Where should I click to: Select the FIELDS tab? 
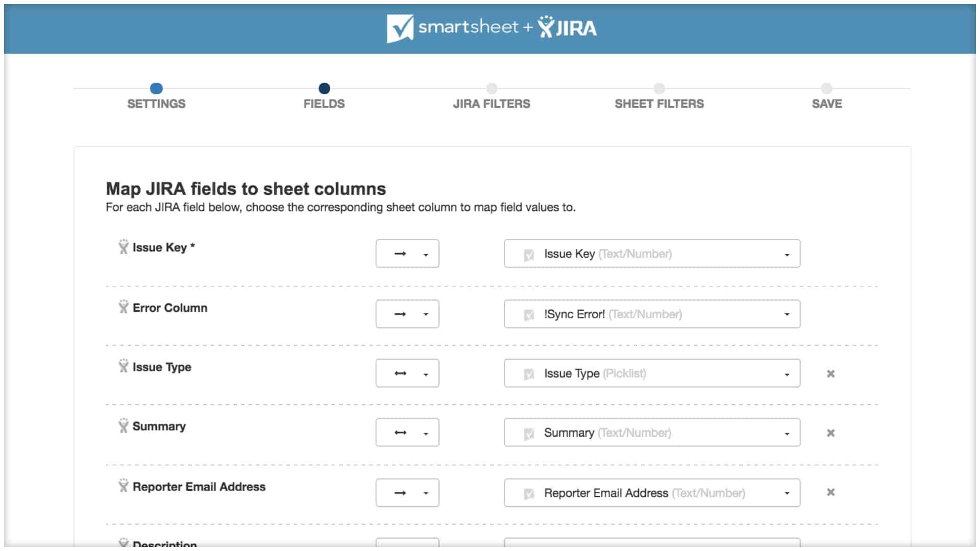pos(323,94)
